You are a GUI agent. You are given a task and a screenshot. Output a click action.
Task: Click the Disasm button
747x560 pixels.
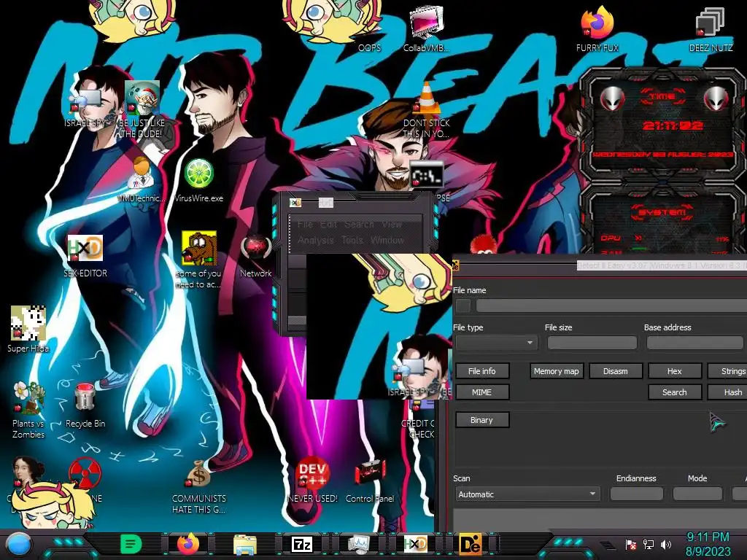click(616, 371)
